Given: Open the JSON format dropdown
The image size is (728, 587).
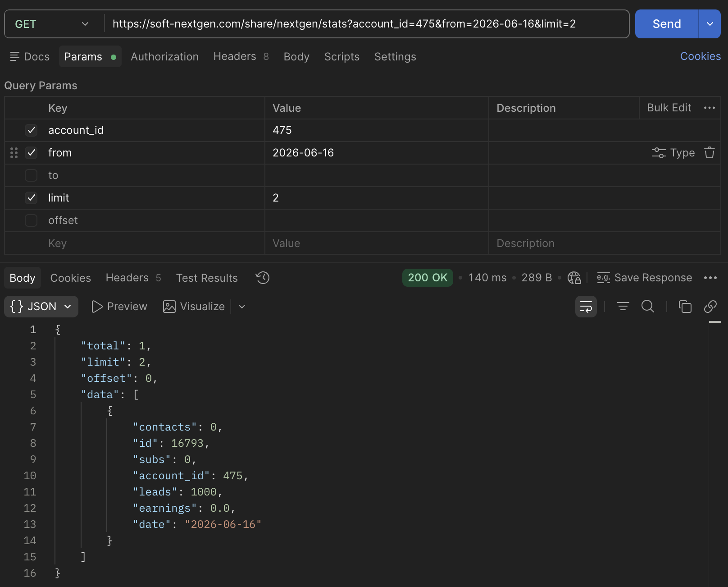Looking at the screenshot, I should [x=41, y=307].
